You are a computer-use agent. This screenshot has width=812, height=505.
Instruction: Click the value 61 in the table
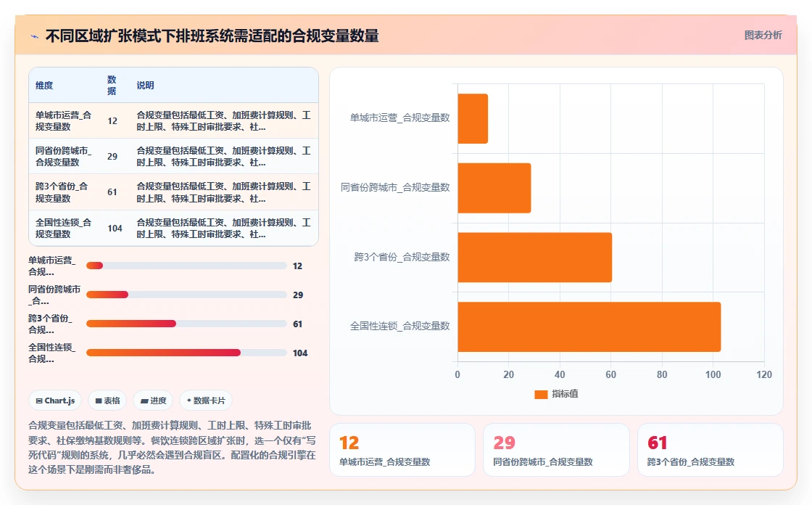coord(112,192)
